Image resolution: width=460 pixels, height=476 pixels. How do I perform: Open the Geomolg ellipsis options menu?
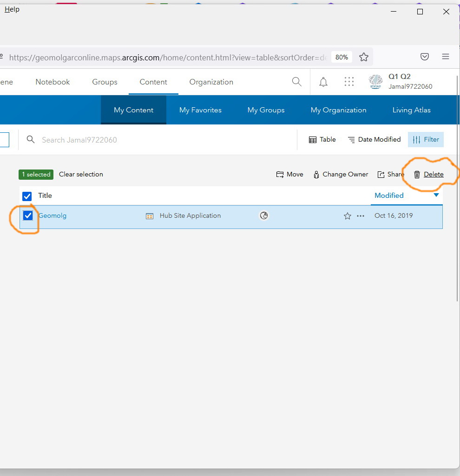pyautogui.click(x=360, y=215)
